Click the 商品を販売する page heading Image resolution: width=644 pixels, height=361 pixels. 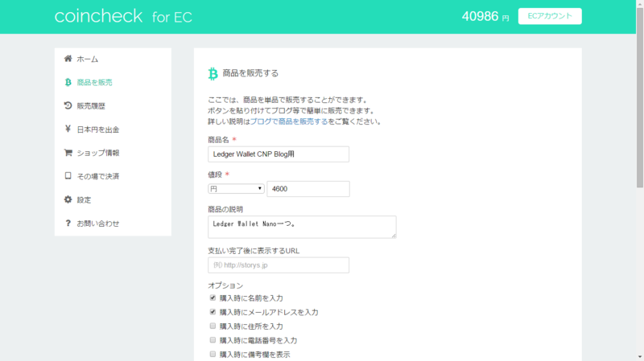pos(250,73)
